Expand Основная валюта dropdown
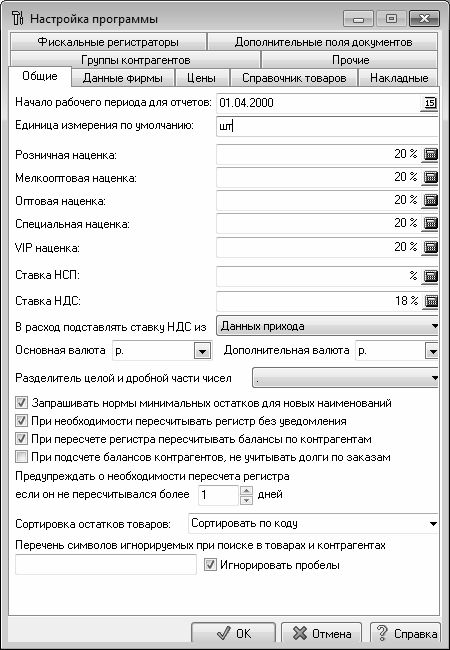The image size is (450, 650). click(x=202, y=352)
